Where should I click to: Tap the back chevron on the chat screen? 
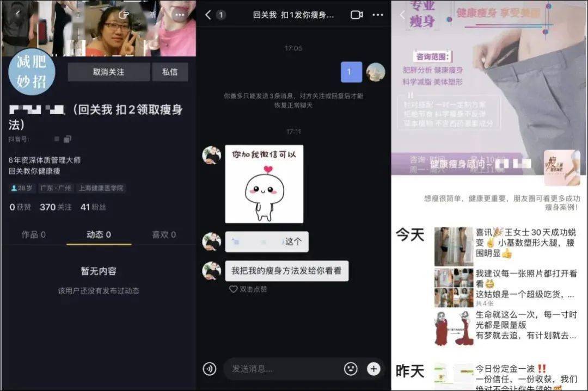[207, 16]
